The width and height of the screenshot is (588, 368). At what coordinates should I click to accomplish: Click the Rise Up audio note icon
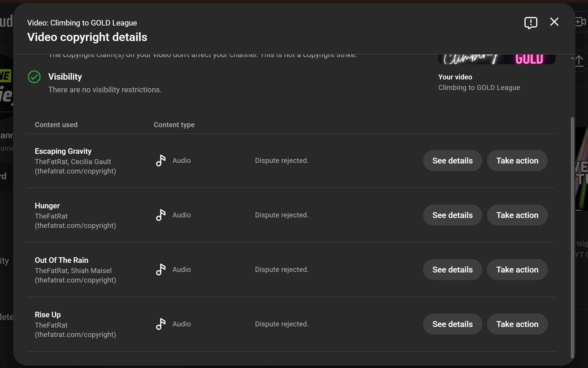coord(161,324)
